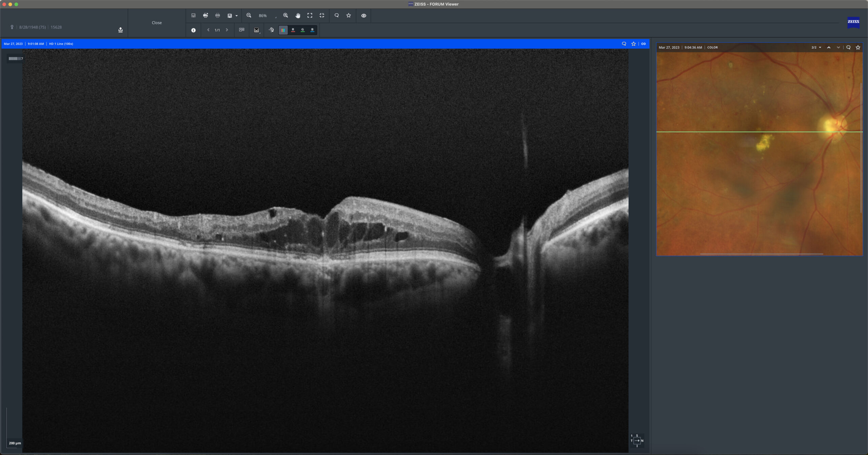The height and width of the screenshot is (455, 868).
Task: Click the patient ID 15628 text
Action: point(56,27)
